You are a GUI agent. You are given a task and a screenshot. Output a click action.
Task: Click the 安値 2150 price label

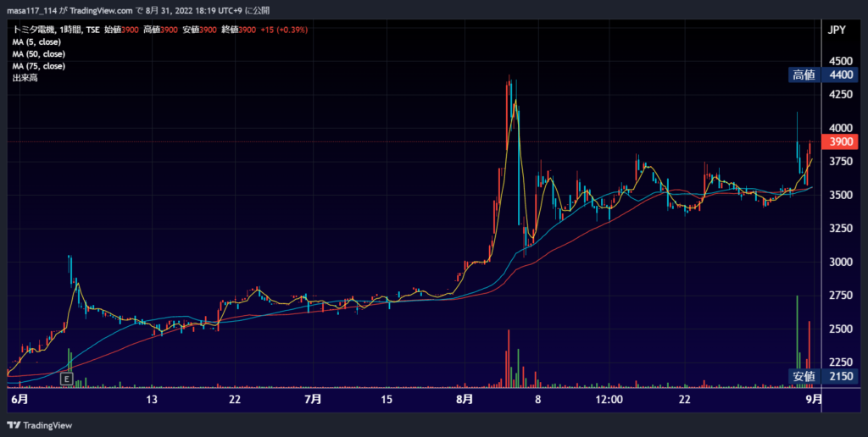point(823,377)
